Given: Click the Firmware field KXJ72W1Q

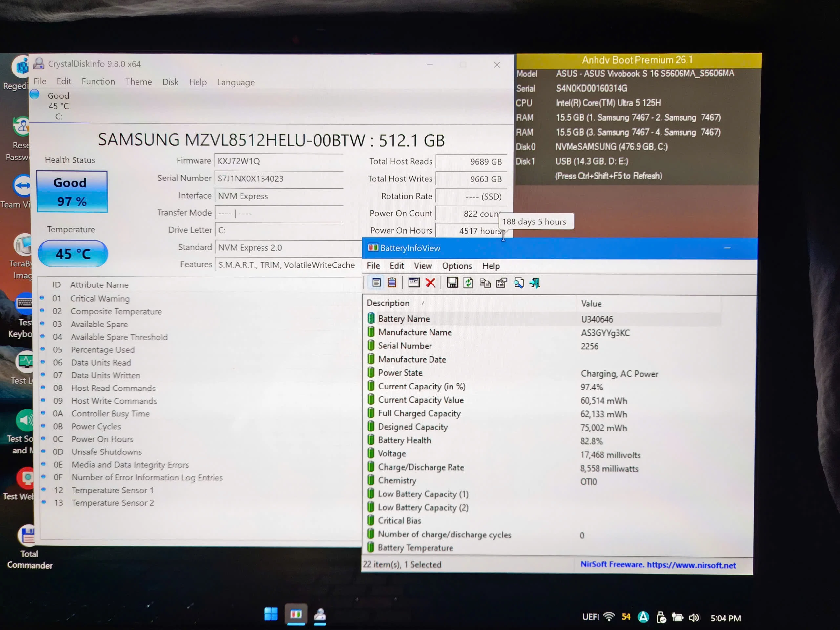Looking at the screenshot, I should (x=279, y=161).
